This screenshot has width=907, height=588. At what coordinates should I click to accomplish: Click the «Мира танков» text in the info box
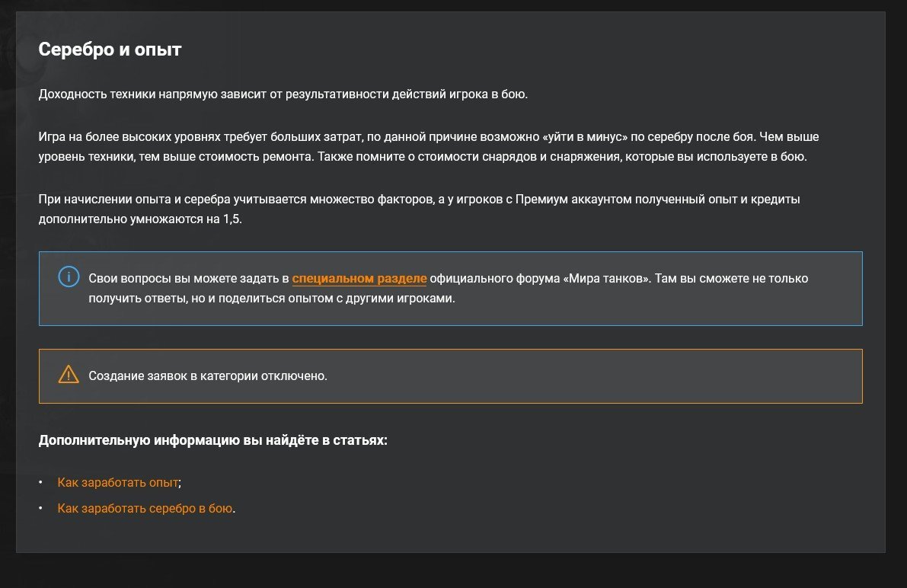(x=608, y=279)
